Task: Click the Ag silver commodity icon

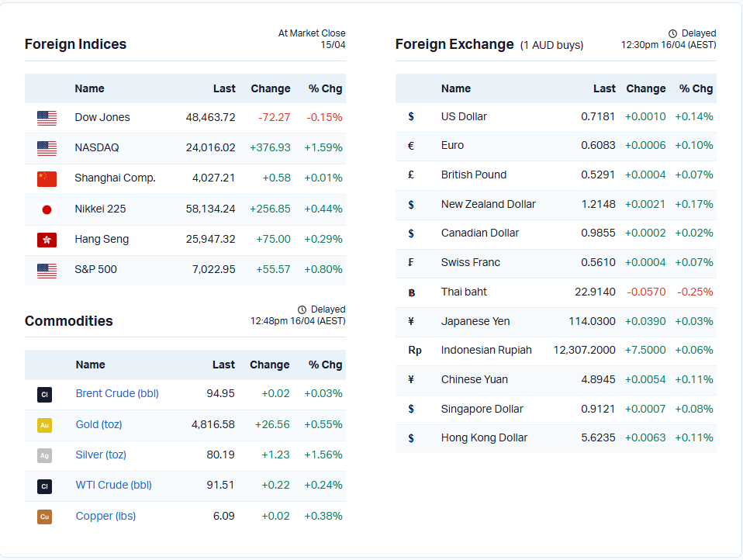Action: [x=44, y=455]
